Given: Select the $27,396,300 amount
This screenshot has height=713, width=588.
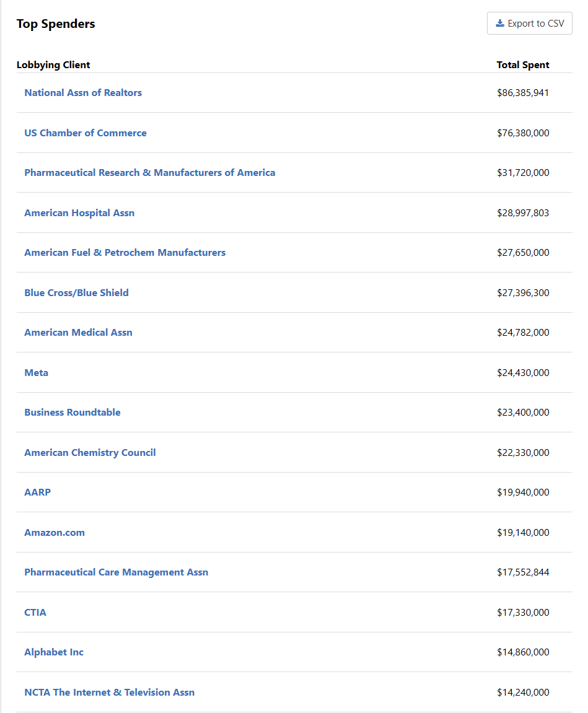Looking at the screenshot, I should pyautogui.click(x=523, y=293).
